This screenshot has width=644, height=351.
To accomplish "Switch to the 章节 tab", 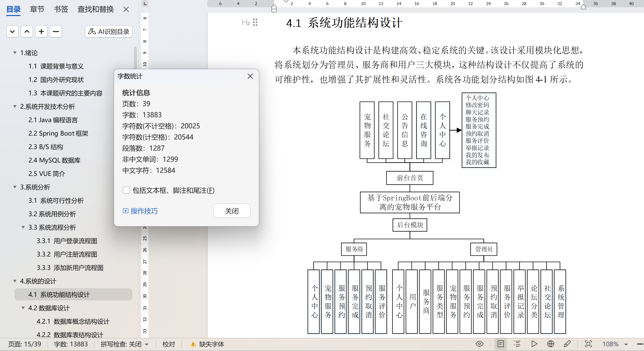I will coord(37,9).
